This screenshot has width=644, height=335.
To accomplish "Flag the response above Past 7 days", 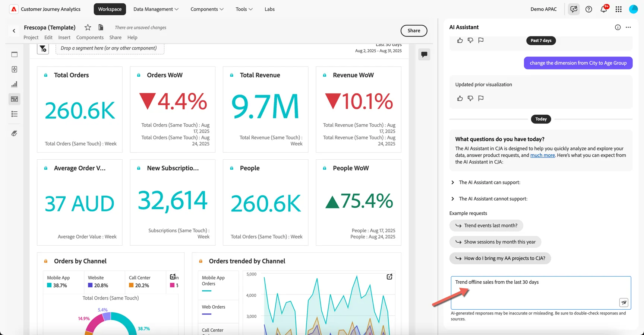I will coord(481,40).
